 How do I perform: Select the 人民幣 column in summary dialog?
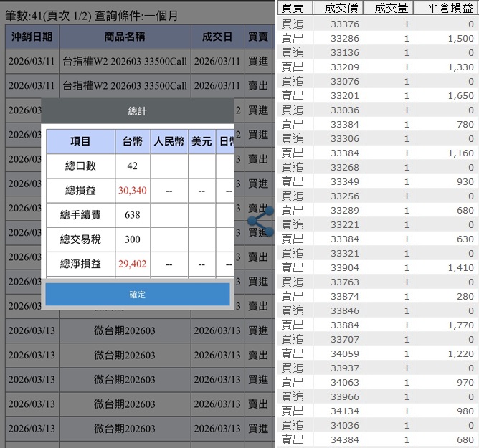pos(169,142)
